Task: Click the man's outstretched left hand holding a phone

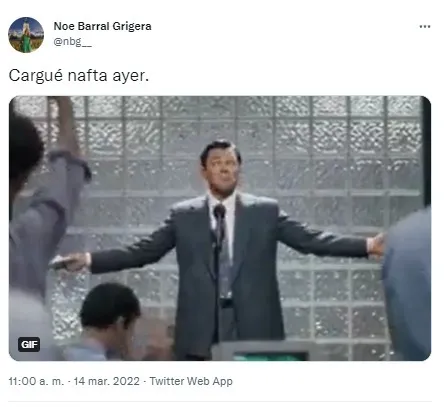Action: pyautogui.click(x=70, y=262)
